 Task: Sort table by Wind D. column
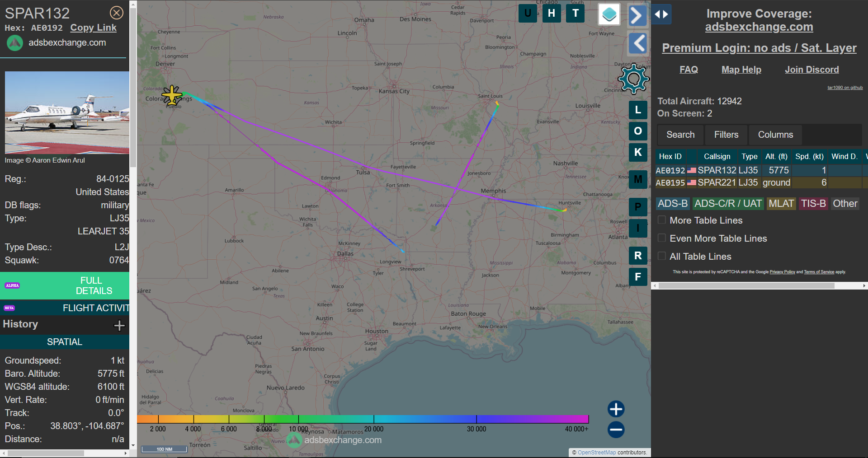coord(844,156)
